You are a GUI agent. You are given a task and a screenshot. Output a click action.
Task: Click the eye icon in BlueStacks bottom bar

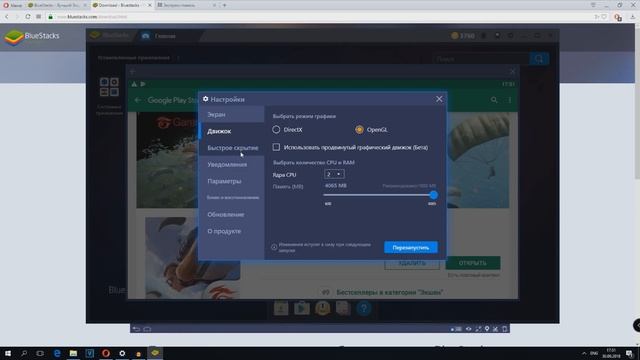[x=469, y=329]
